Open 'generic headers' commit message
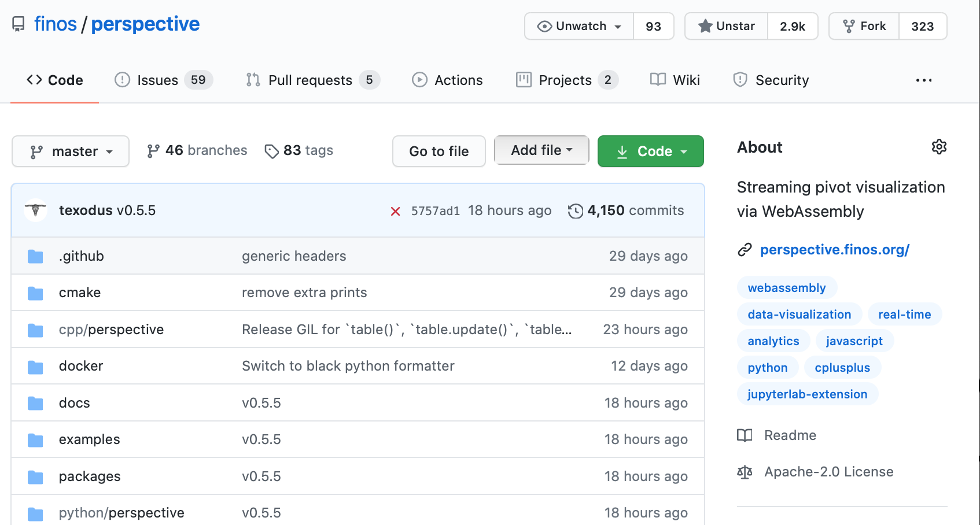The height and width of the screenshot is (525, 980). (x=294, y=256)
